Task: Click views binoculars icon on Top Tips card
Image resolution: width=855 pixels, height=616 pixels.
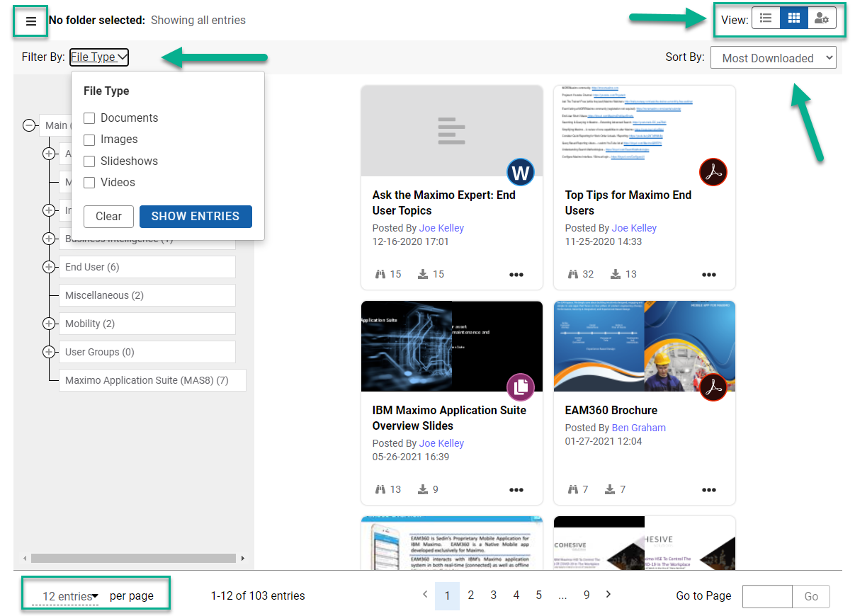Action: pyautogui.click(x=572, y=274)
